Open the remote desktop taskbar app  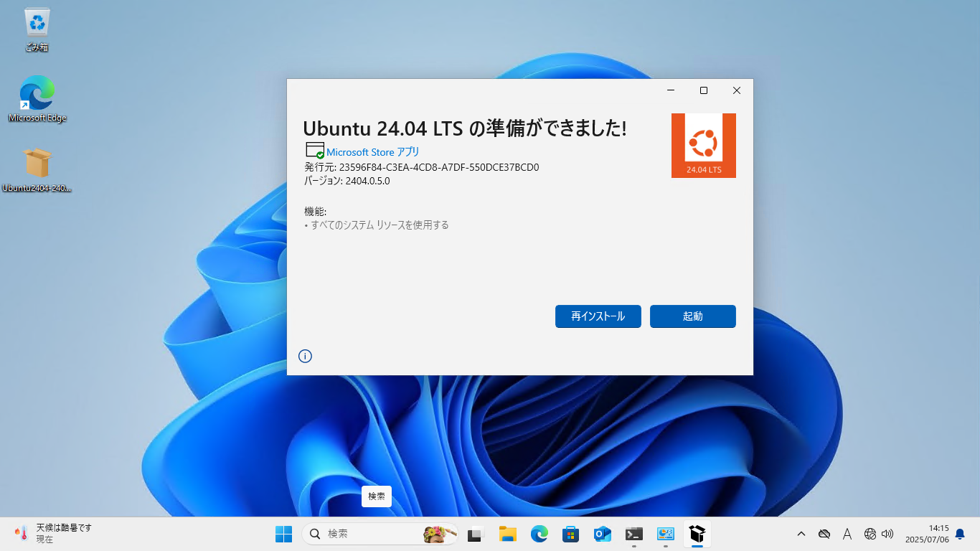(x=666, y=534)
